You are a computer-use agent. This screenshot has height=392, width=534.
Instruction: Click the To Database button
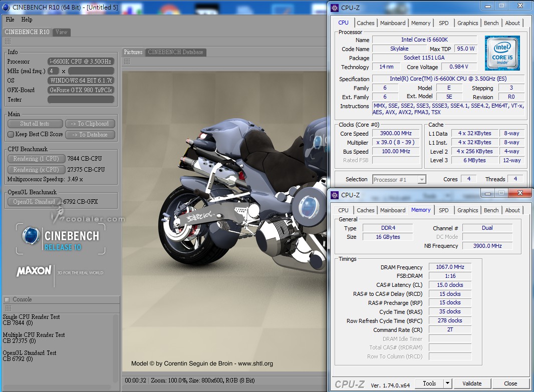click(90, 134)
